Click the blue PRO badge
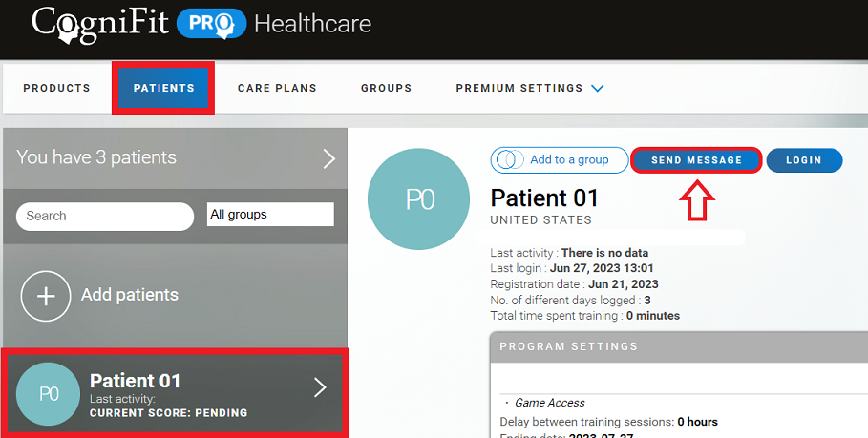 point(211,23)
